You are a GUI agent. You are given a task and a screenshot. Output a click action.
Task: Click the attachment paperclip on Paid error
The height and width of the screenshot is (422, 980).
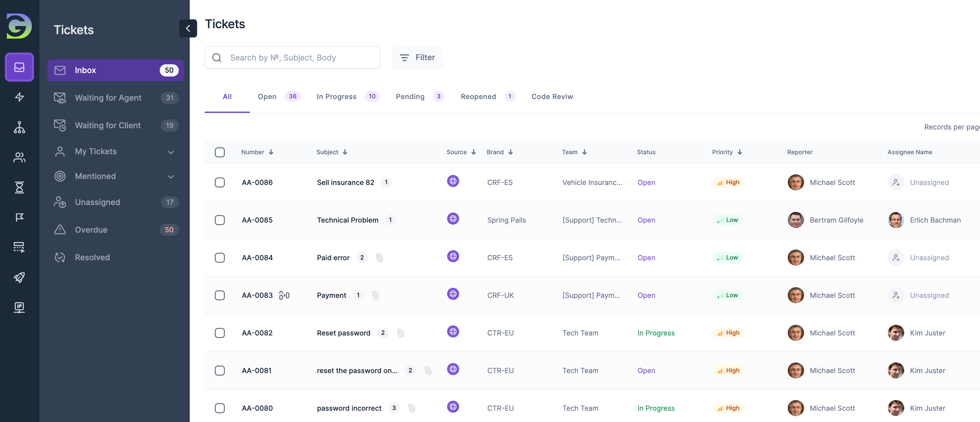click(x=379, y=258)
